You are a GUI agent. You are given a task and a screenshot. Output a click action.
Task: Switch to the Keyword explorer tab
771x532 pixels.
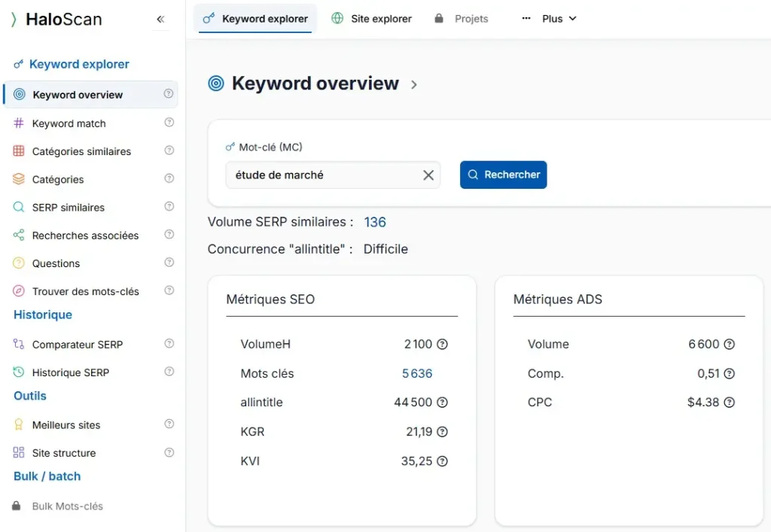coord(255,19)
